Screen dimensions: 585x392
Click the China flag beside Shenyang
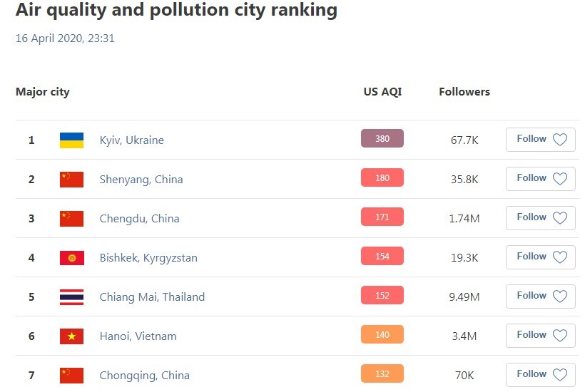click(x=71, y=180)
